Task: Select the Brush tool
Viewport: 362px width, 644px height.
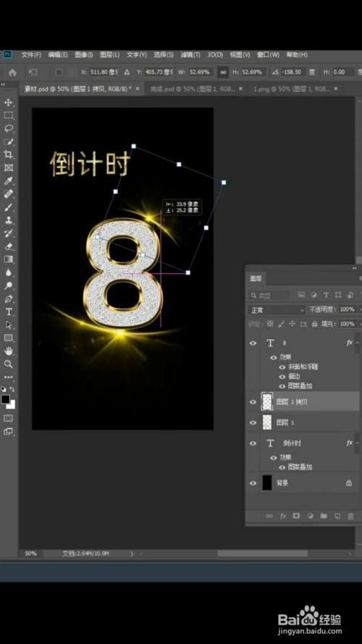Action: pyautogui.click(x=8, y=207)
